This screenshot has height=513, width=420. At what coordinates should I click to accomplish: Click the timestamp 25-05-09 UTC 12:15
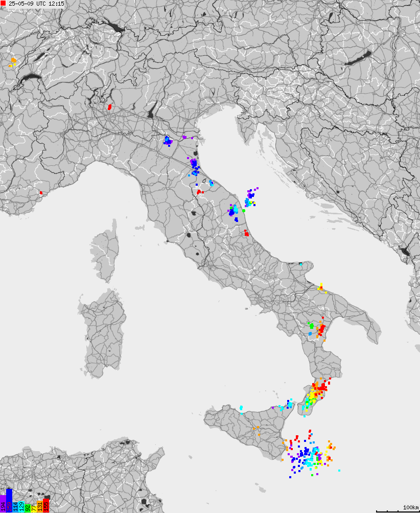click(x=36, y=4)
